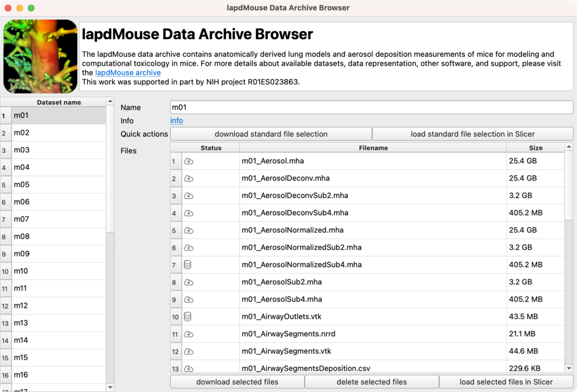The width and height of the screenshot is (577, 392).
Task: Select dataset m11
Action: tap(59, 288)
